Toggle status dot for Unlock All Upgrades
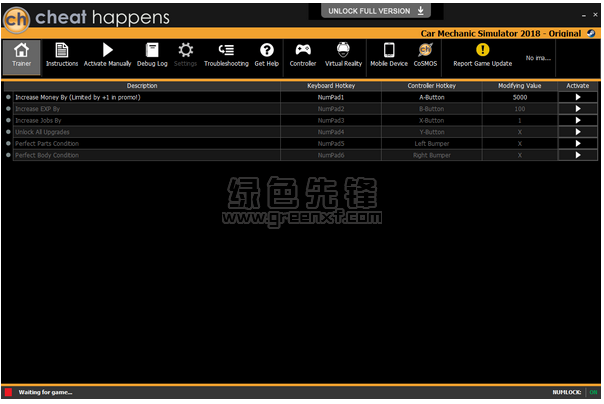 pyautogui.click(x=8, y=132)
